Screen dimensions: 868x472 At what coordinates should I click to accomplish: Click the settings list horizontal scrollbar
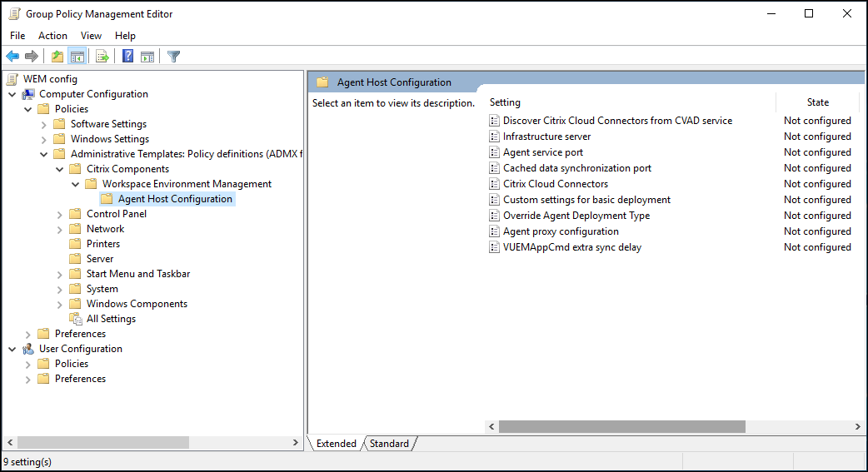[621, 426]
